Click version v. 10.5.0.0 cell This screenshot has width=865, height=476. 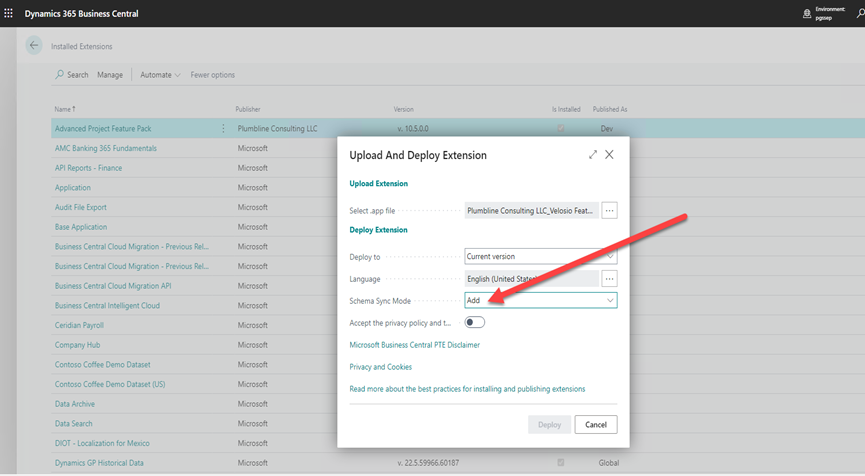(x=413, y=129)
